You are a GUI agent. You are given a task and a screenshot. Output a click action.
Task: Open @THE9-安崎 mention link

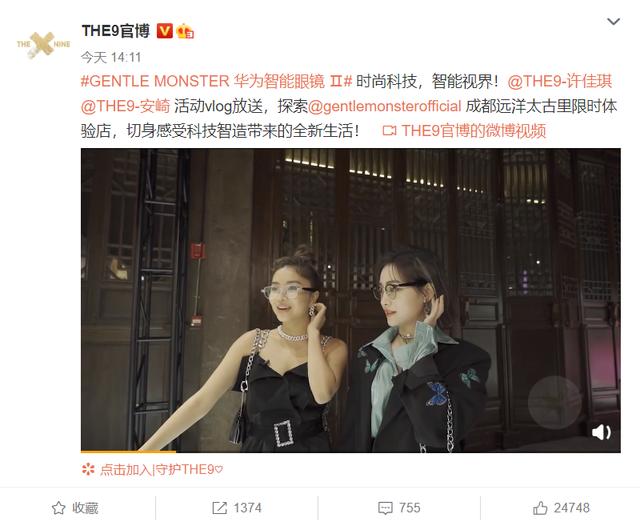(x=125, y=106)
